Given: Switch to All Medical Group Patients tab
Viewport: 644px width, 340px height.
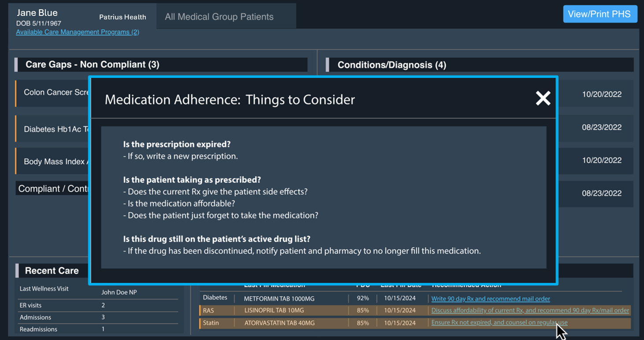Looking at the screenshot, I should 219,17.
